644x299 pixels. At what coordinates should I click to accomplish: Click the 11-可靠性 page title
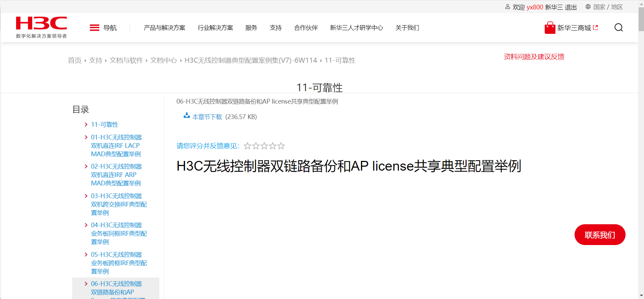pyautogui.click(x=320, y=88)
